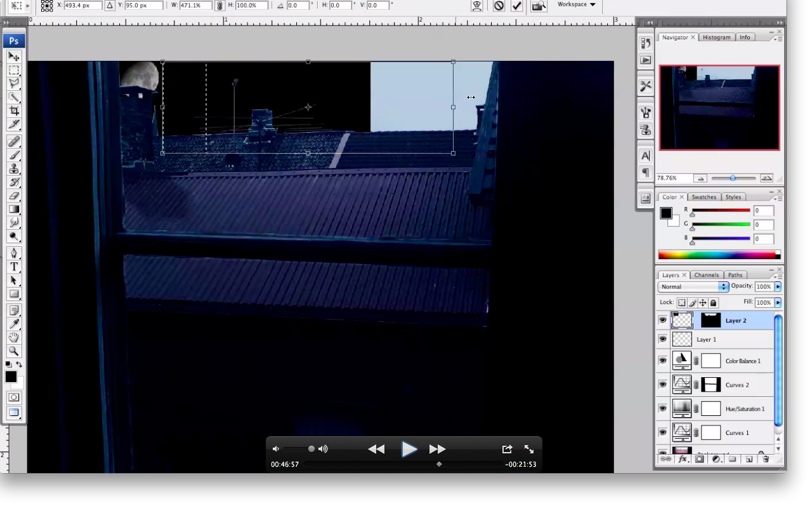Toggle lock transparent pixels
The height and width of the screenshot is (508, 812).
point(681,303)
